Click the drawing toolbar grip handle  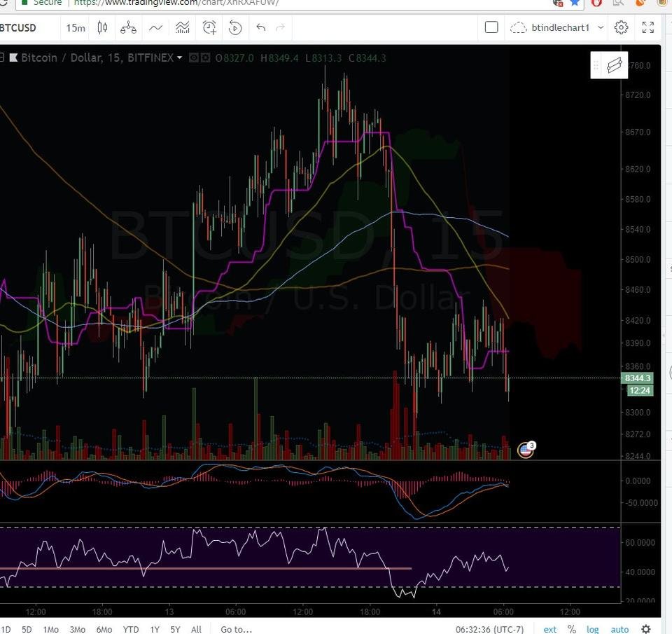596,65
